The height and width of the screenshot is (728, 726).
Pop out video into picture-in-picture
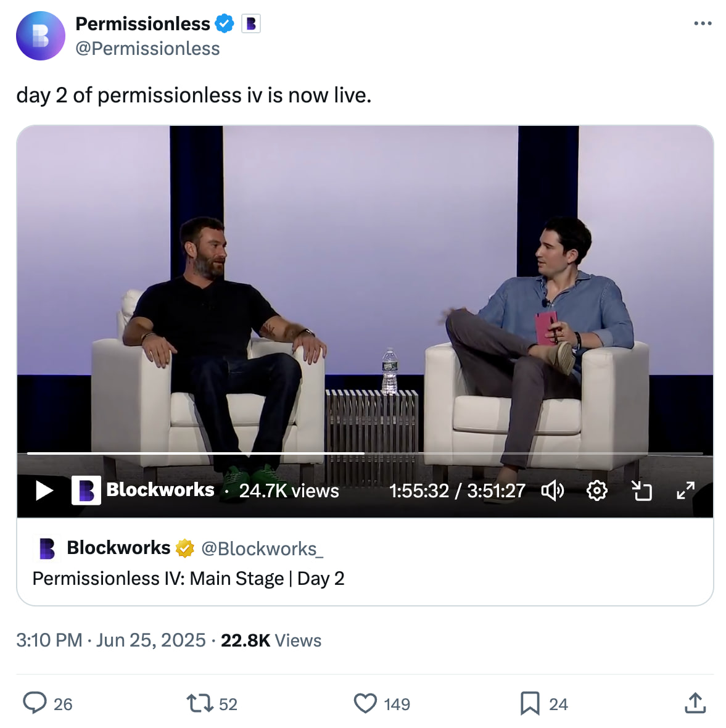641,490
